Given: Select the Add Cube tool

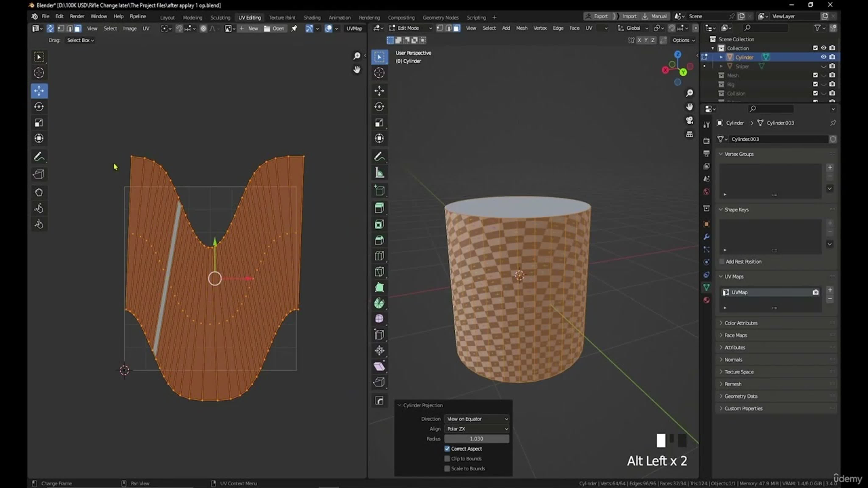Looking at the screenshot, I should tap(379, 191).
